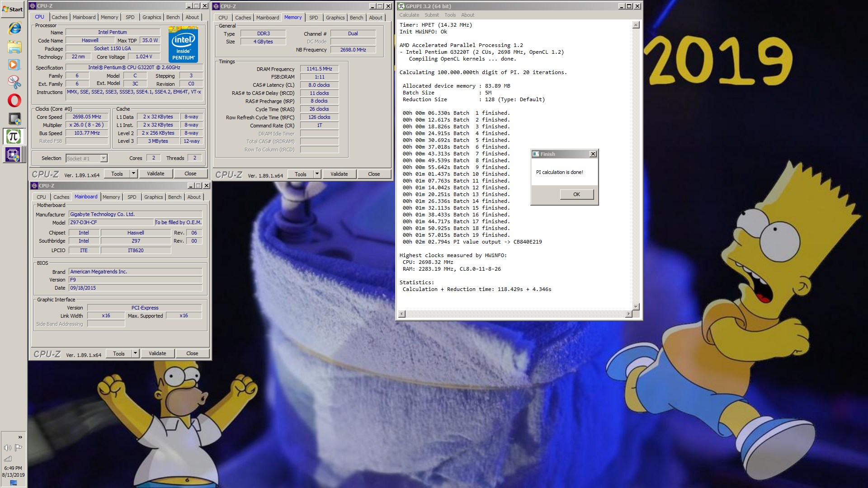Open Windows Explorer folder icon in taskbar
Image resolution: width=868 pixels, height=488 pixels.
point(14,47)
